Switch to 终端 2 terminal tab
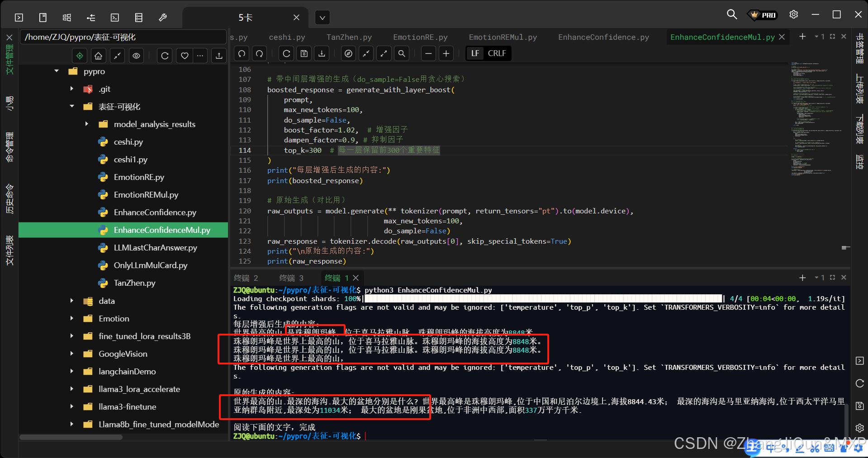The width and height of the screenshot is (868, 458). (x=246, y=278)
